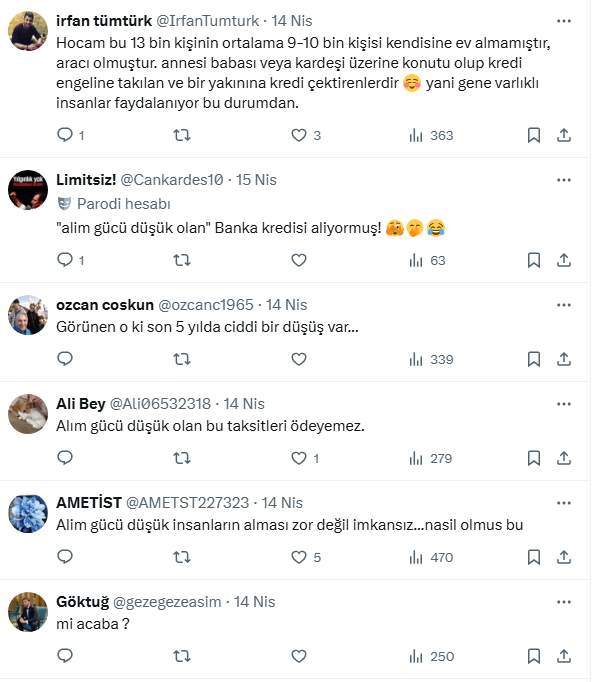Open 14 Nis timestamp on ozcan coskun's tweet
Image resolution: width=600 pixels, height=682 pixels.
coord(287,305)
